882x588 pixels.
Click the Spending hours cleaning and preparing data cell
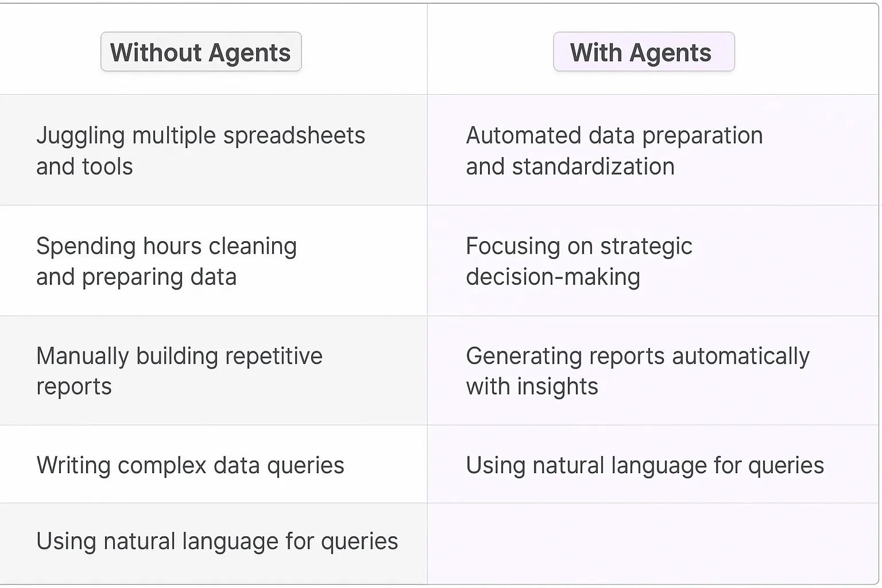pos(166,261)
